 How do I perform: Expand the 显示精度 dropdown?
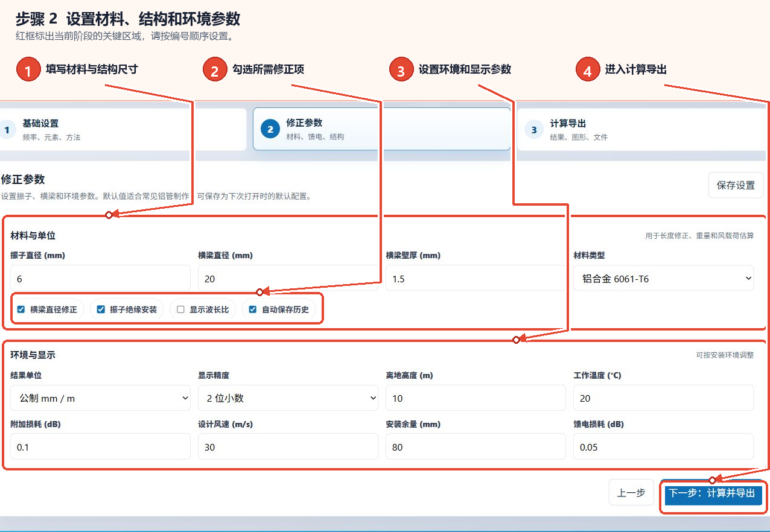[288, 398]
